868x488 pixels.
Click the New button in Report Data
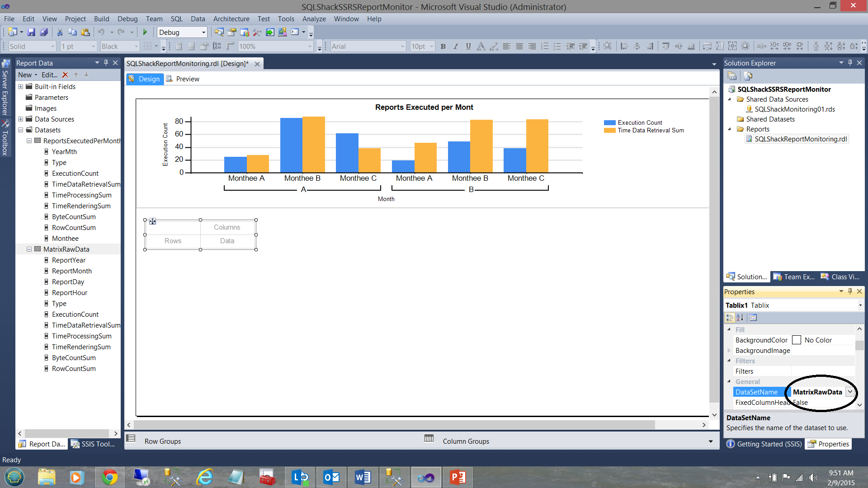(x=25, y=75)
